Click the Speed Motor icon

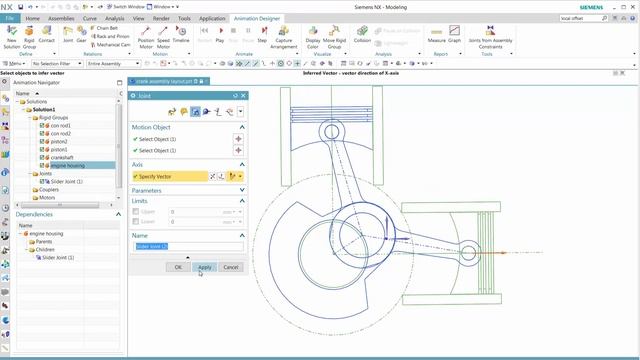[x=163, y=37]
